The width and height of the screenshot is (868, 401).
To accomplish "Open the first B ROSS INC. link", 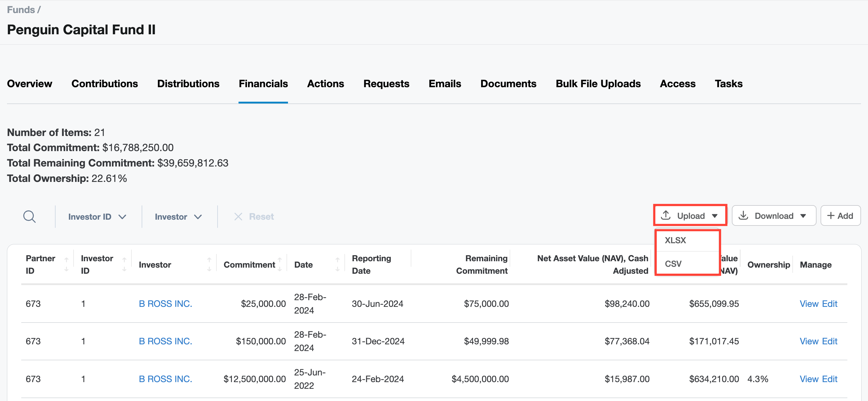I will (166, 304).
